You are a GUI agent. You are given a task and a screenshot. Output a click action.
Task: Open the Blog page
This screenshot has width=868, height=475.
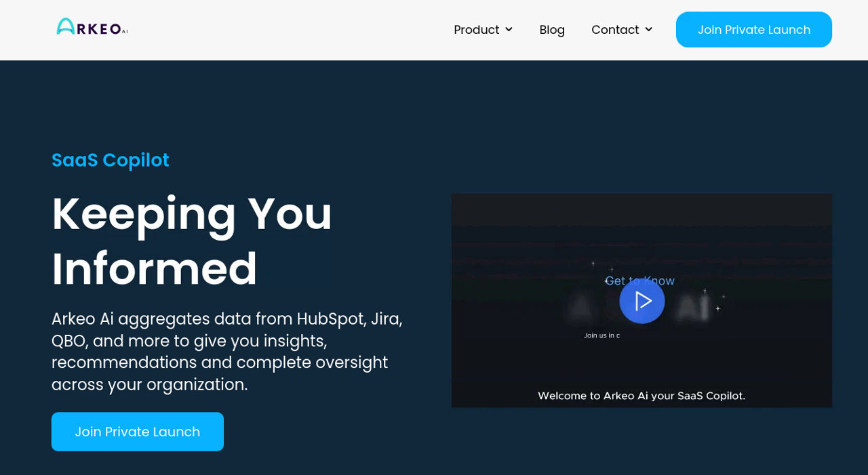click(x=552, y=30)
